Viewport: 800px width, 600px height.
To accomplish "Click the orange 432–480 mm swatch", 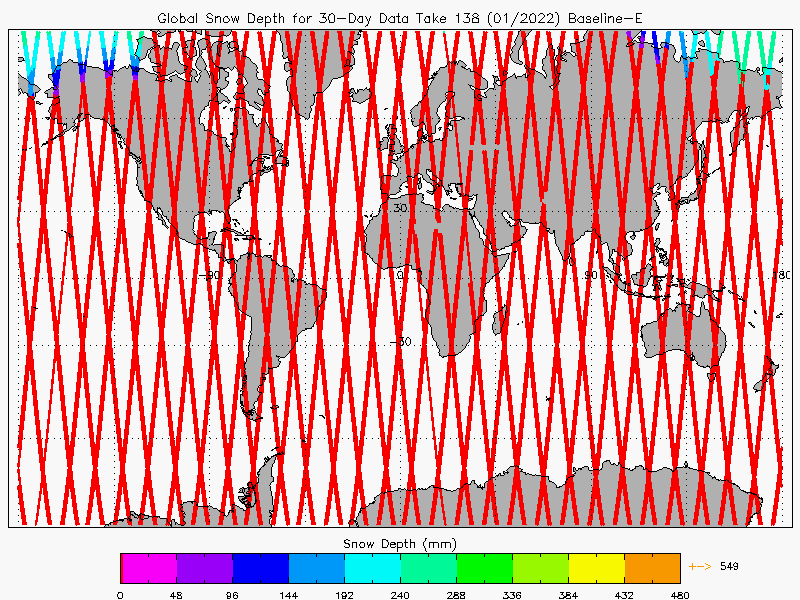I will 652,568.
